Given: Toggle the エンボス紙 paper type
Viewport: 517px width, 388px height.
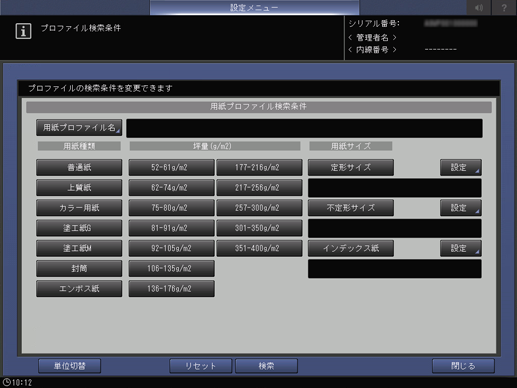Looking at the screenshot, I should pyautogui.click(x=79, y=289).
